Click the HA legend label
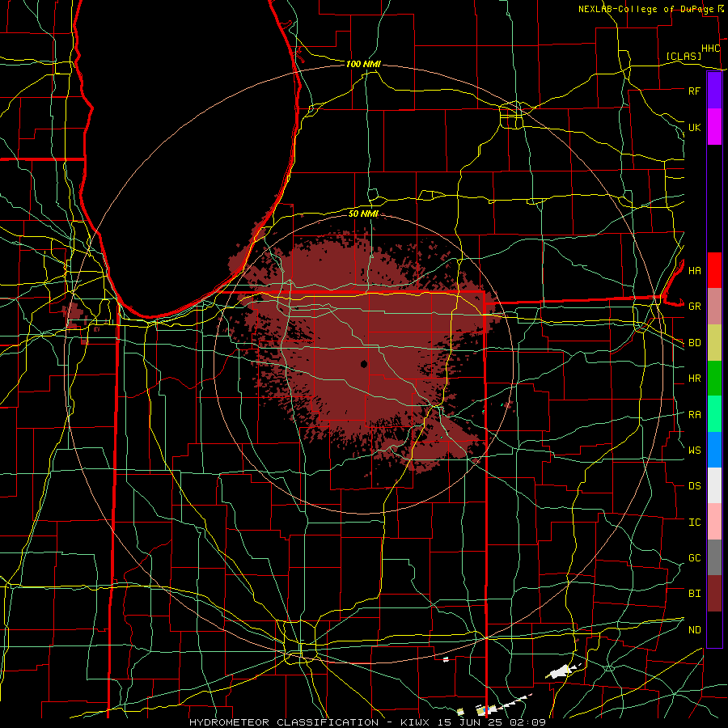 [694, 271]
